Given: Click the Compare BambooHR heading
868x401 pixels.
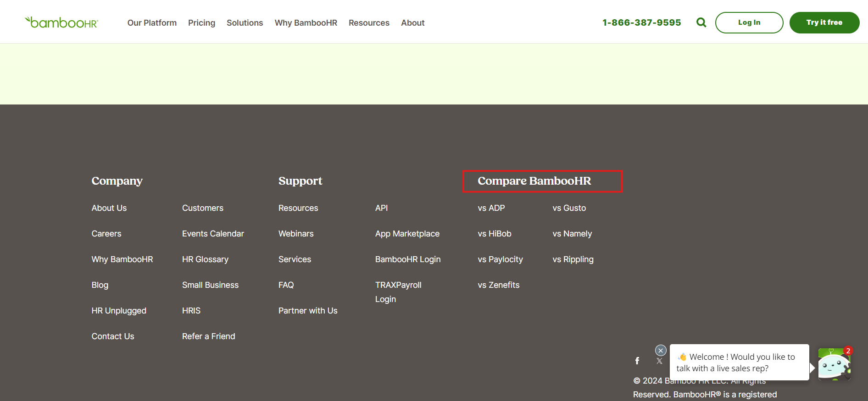Looking at the screenshot, I should pyautogui.click(x=534, y=181).
